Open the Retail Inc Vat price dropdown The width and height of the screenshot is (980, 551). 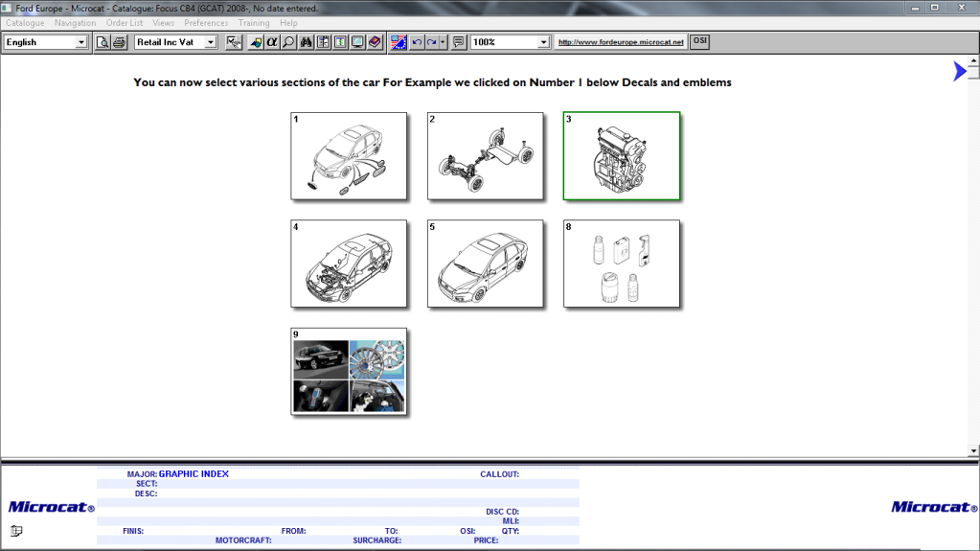click(211, 42)
